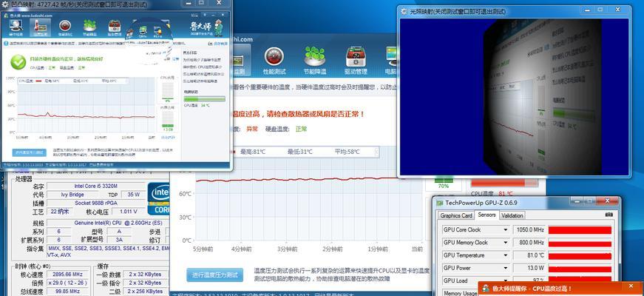
Task: Click the 70% CPU usage meter in Ludashi
Action: [444, 183]
